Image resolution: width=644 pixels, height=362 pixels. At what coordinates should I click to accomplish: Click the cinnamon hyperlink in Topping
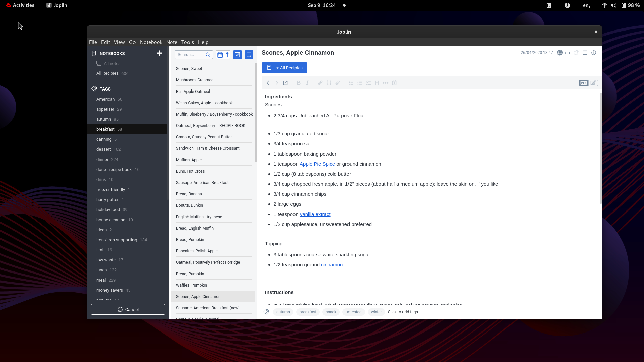(x=332, y=264)
